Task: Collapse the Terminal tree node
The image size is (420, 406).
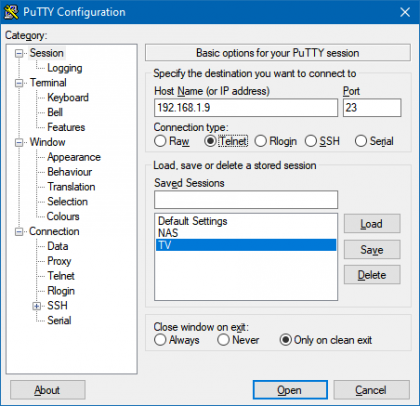Action: tap(19, 83)
